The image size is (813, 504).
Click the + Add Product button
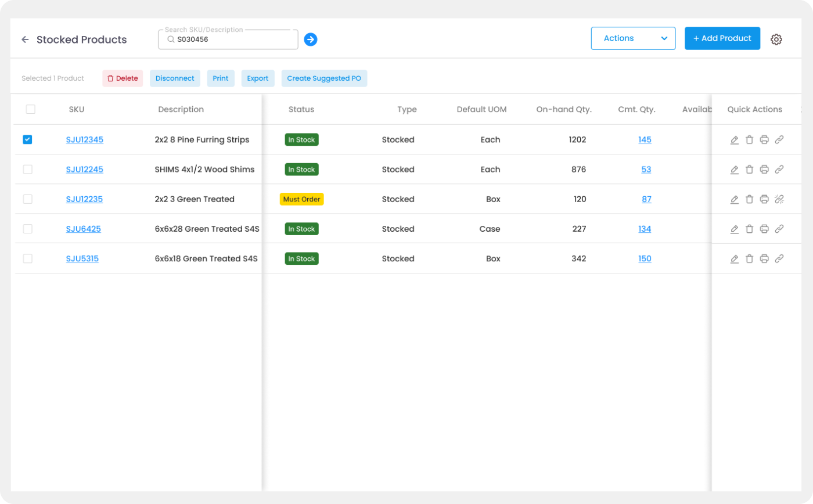(722, 38)
